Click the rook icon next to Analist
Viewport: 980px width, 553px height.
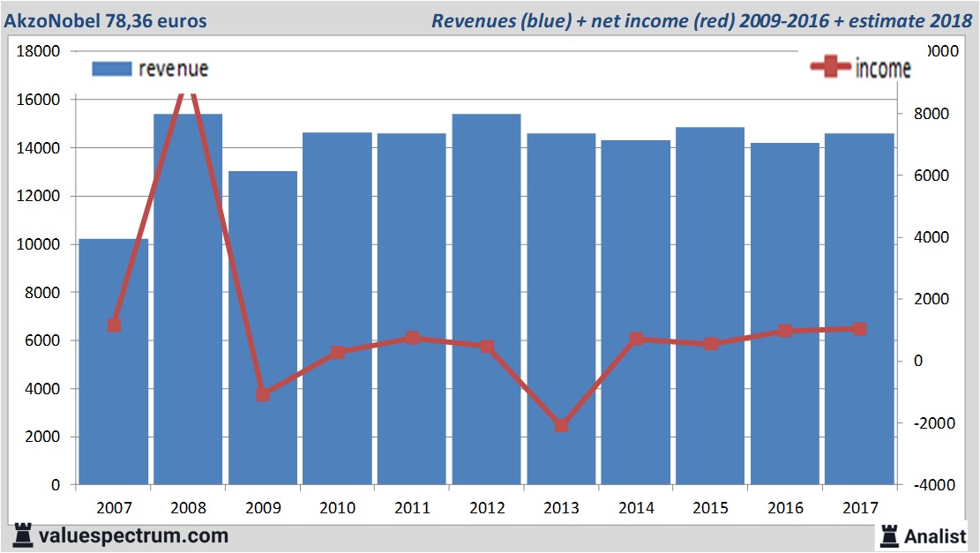(888, 534)
